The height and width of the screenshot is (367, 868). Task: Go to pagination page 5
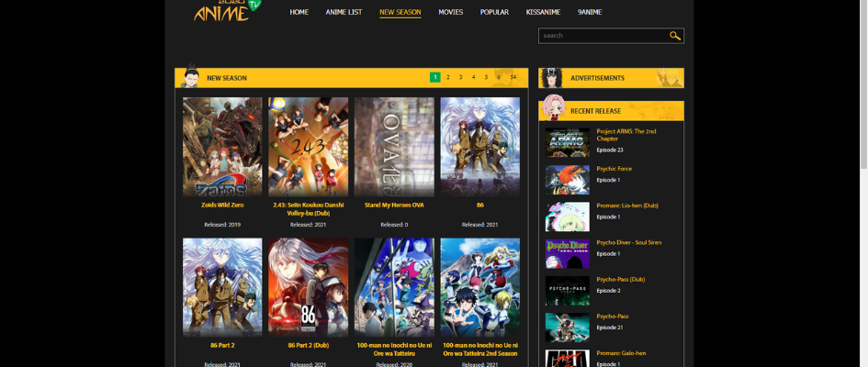(486, 77)
